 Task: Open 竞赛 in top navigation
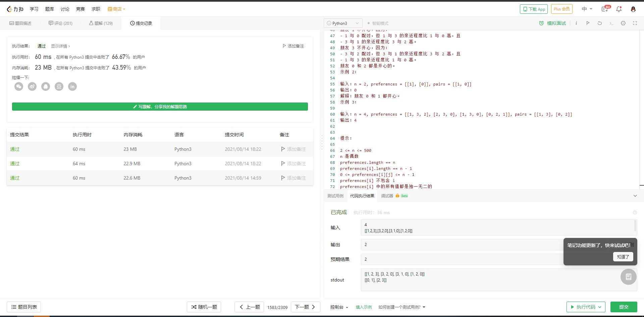pos(80,9)
